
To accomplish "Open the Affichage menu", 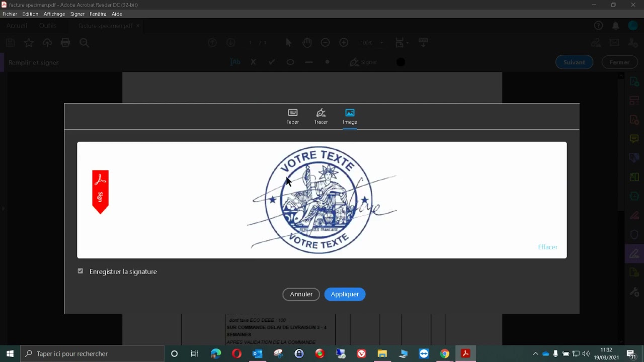I will pyautogui.click(x=54, y=14).
